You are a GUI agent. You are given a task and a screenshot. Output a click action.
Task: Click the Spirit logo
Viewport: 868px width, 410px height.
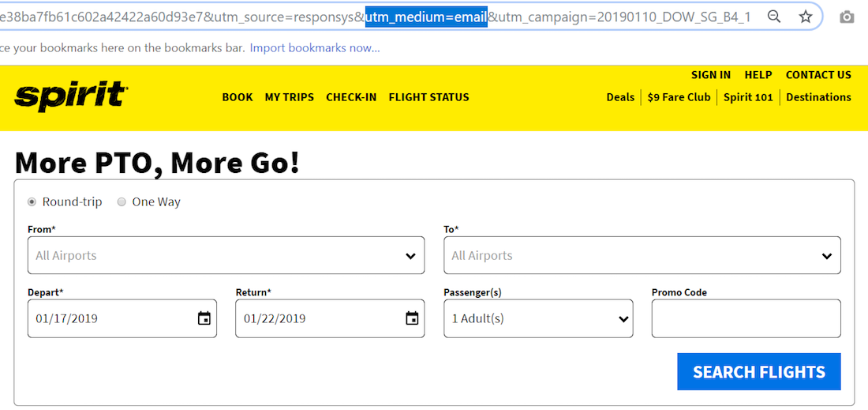[71, 96]
